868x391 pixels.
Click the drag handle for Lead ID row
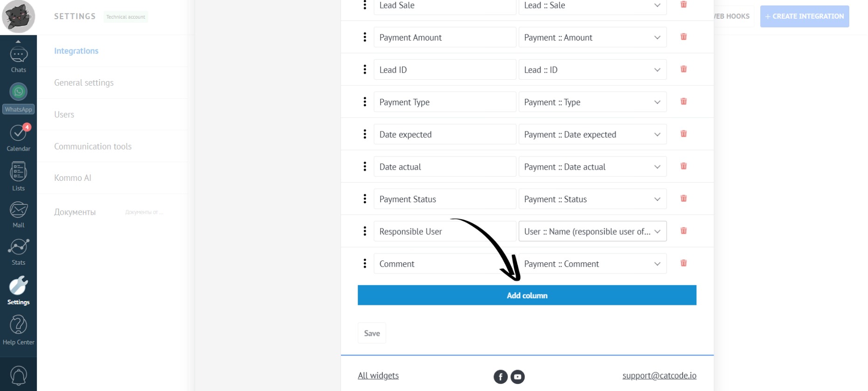(365, 69)
